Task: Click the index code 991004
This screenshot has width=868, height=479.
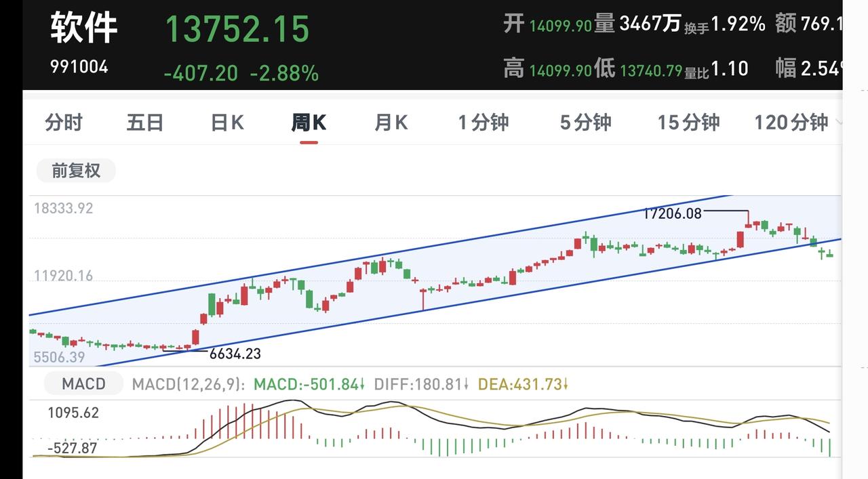Action: 79,67
